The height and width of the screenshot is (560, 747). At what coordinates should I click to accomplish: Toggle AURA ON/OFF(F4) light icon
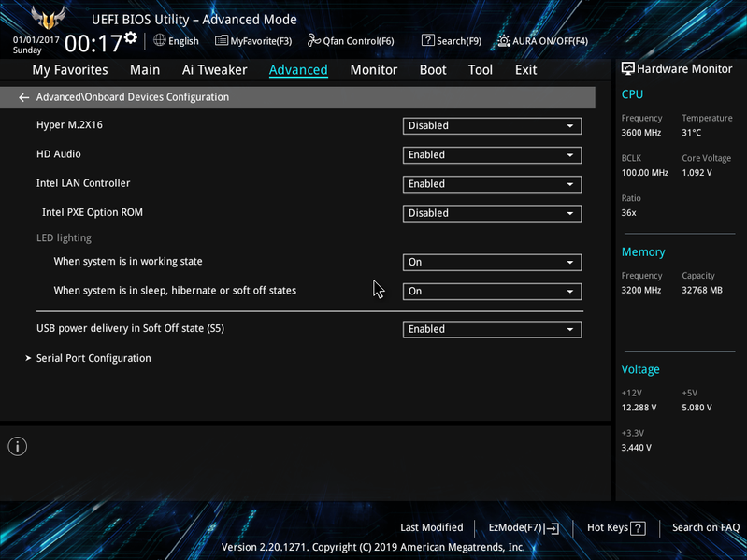coord(504,41)
